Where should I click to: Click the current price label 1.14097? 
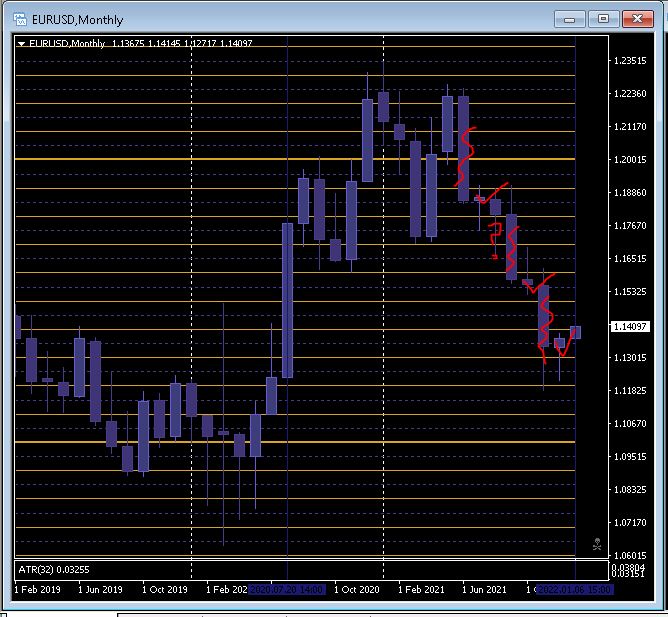(630, 326)
